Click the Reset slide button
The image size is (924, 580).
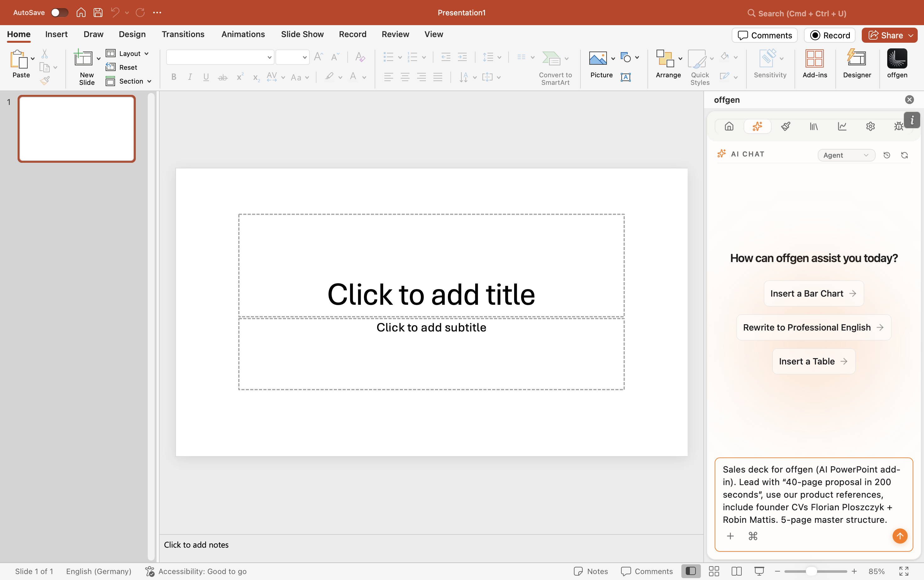(122, 67)
